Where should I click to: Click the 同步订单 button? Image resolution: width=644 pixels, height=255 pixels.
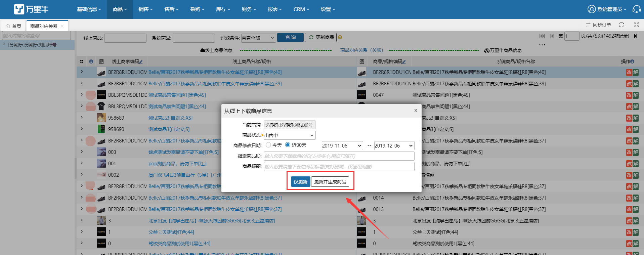point(599,25)
